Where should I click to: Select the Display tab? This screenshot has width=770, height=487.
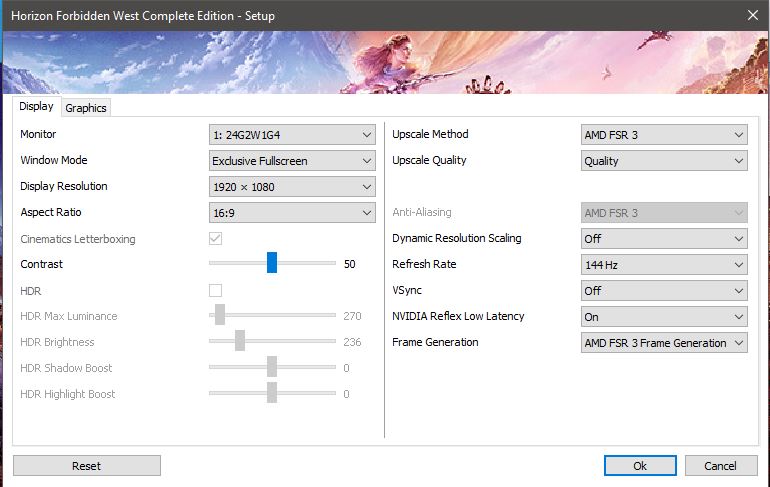click(36, 107)
